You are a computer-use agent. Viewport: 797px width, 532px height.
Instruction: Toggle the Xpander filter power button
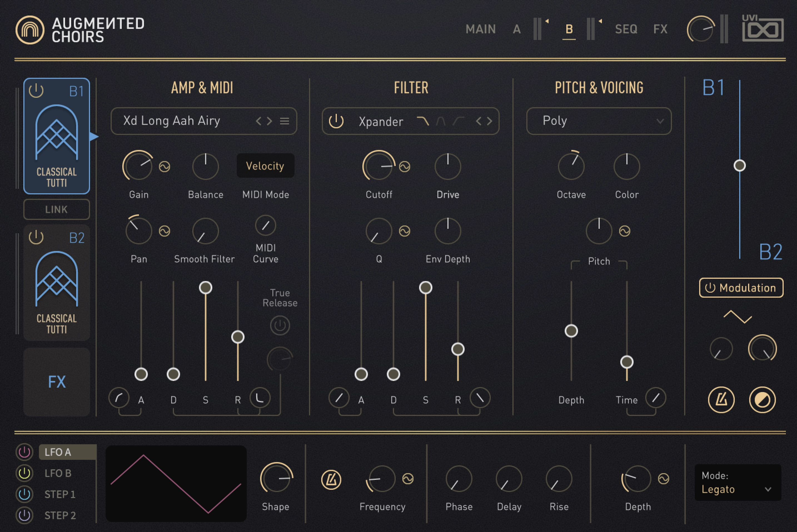(x=336, y=121)
